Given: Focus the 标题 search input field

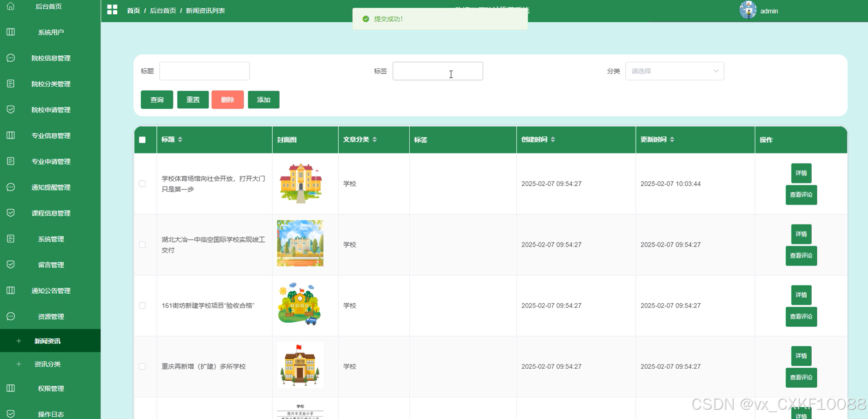Looking at the screenshot, I should coord(204,71).
